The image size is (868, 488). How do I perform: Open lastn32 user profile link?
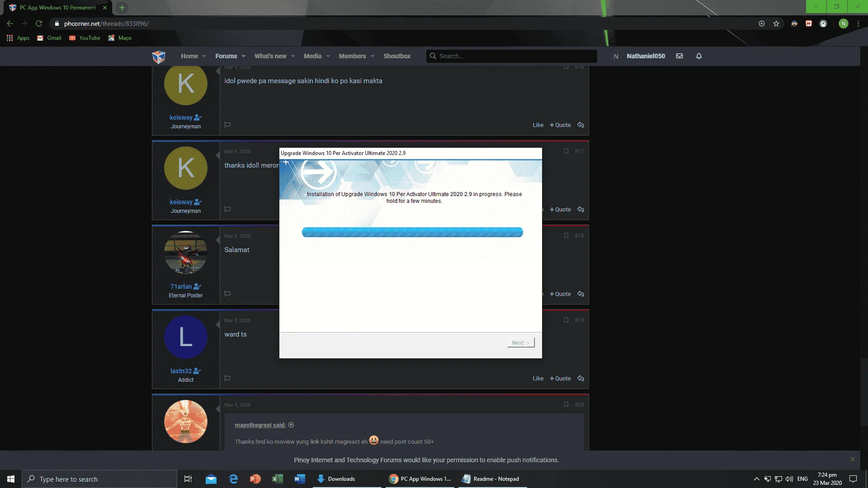181,371
